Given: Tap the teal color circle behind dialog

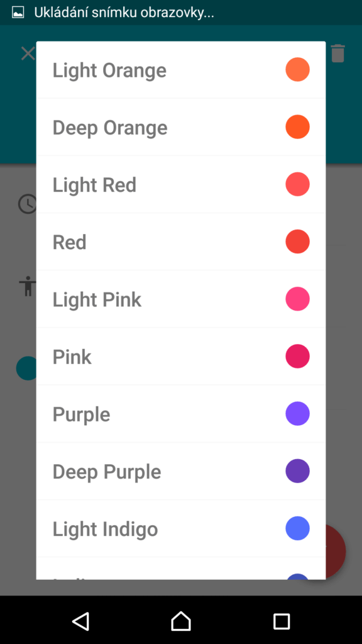Looking at the screenshot, I should (x=26, y=368).
